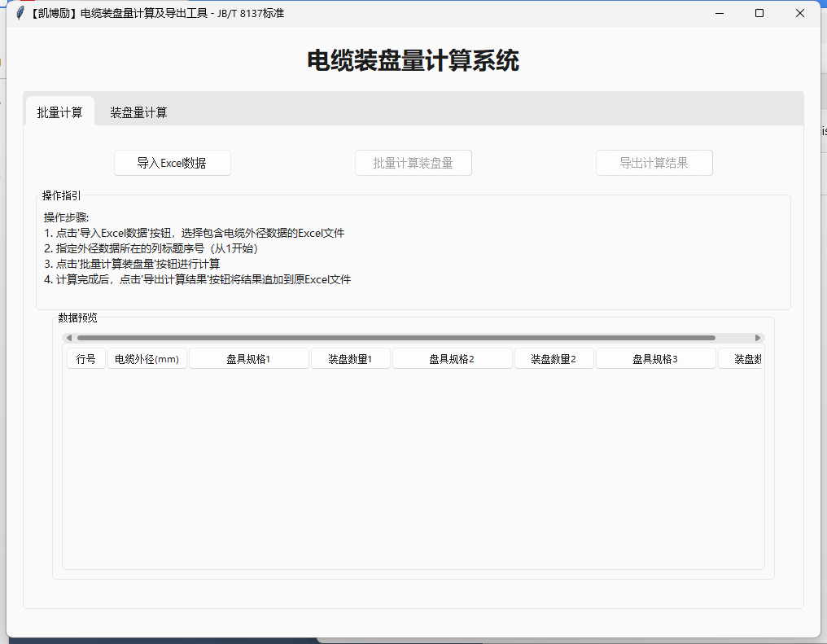Viewport: 827px width, 644px height.
Task: Click the minimize window button
Action: (720, 13)
